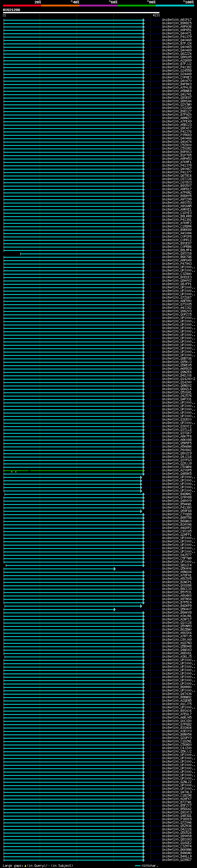Open the UniRef100_A4II62 label

click(x=177, y=308)
